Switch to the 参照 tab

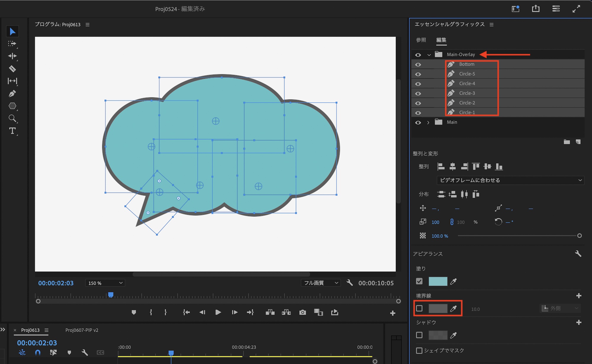click(x=421, y=40)
